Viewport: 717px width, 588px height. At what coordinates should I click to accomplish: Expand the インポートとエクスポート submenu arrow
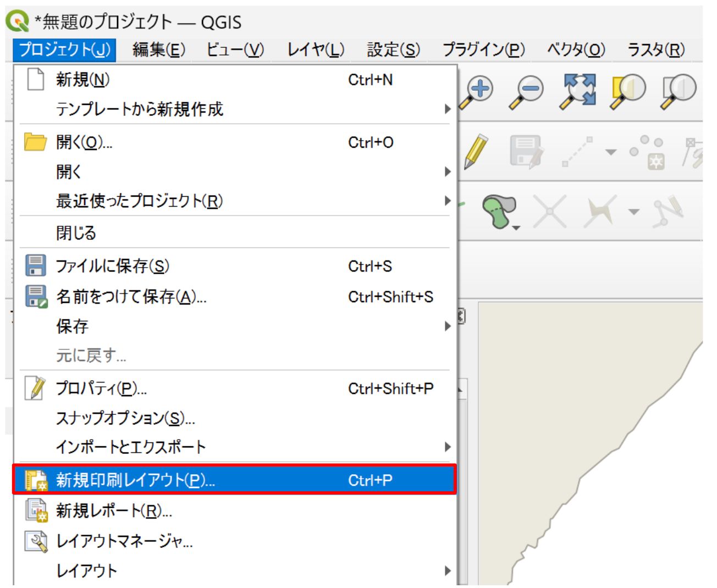(x=448, y=447)
